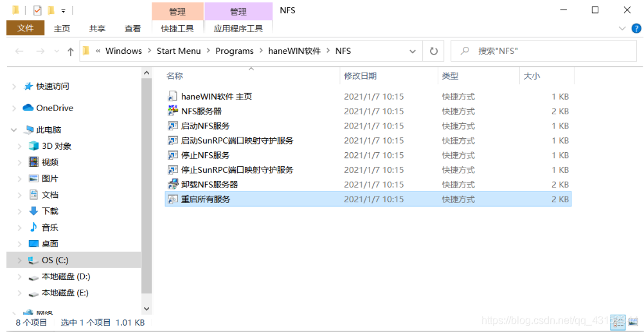Viewport: 644px width, 332px height.
Task: Click the 文档 documents icon
Action: pos(33,195)
